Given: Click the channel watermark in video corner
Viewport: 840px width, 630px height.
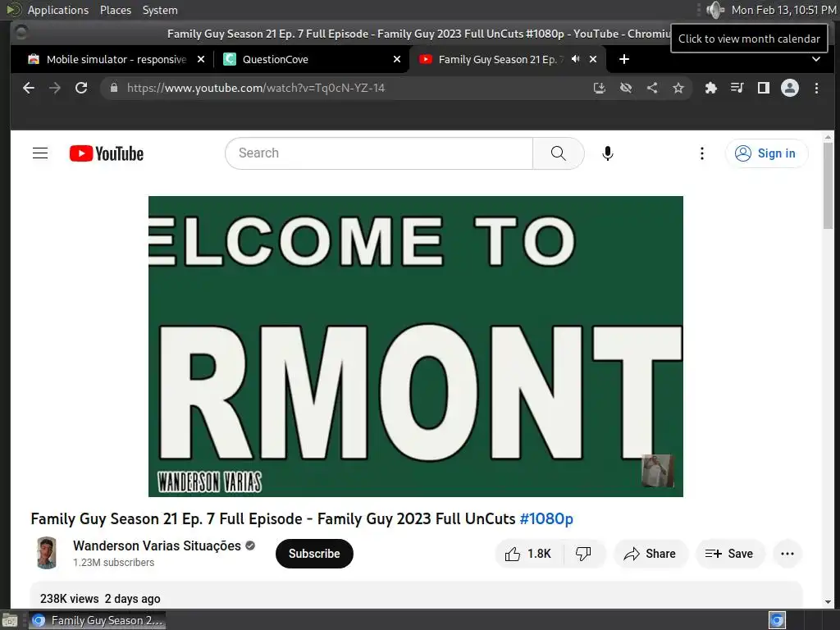Looking at the screenshot, I should [657, 471].
